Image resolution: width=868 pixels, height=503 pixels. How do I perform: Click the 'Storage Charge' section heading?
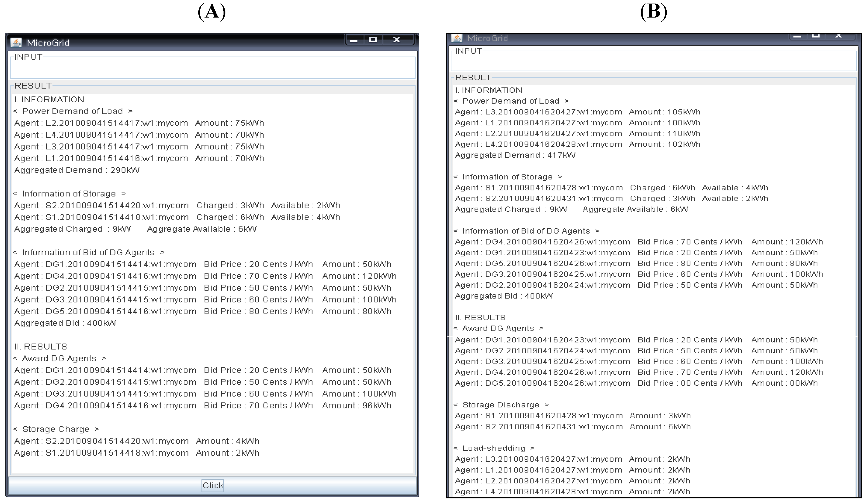pos(56,429)
